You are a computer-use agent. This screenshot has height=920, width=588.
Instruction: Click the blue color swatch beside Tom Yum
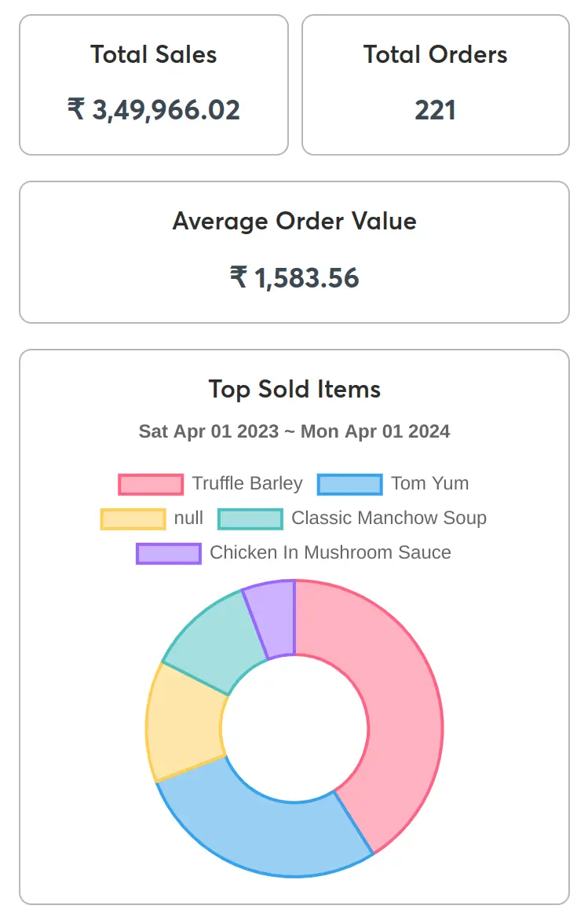(349, 483)
